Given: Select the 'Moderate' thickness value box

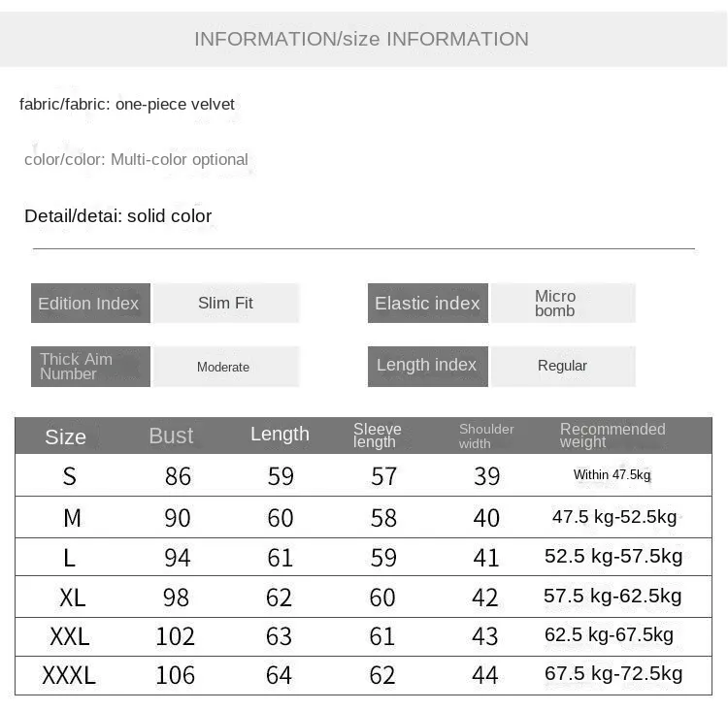Looking at the screenshot, I should [224, 367].
